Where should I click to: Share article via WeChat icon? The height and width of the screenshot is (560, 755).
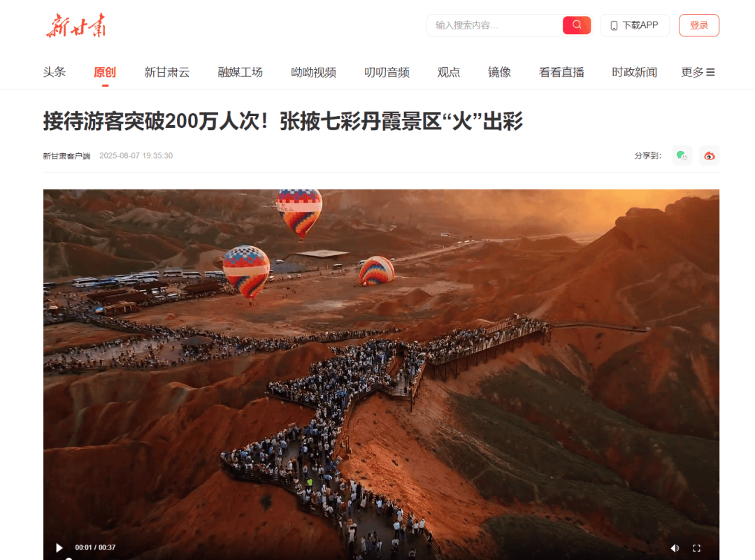(682, 155)
